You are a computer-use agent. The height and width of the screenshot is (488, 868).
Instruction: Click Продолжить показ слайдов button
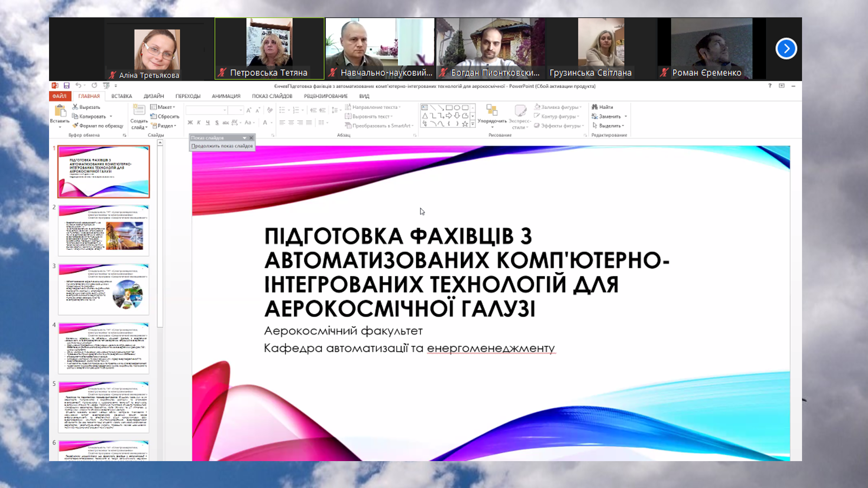(222, 146)
